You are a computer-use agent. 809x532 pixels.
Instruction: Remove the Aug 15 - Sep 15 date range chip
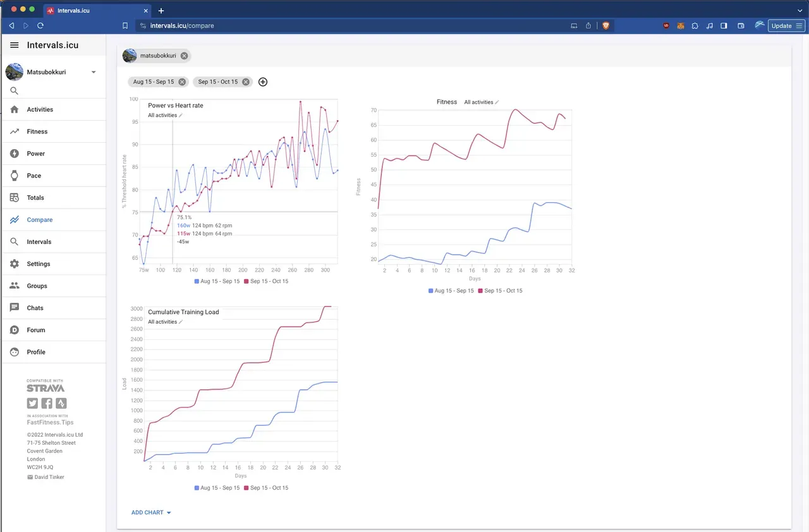pos(182,82)
